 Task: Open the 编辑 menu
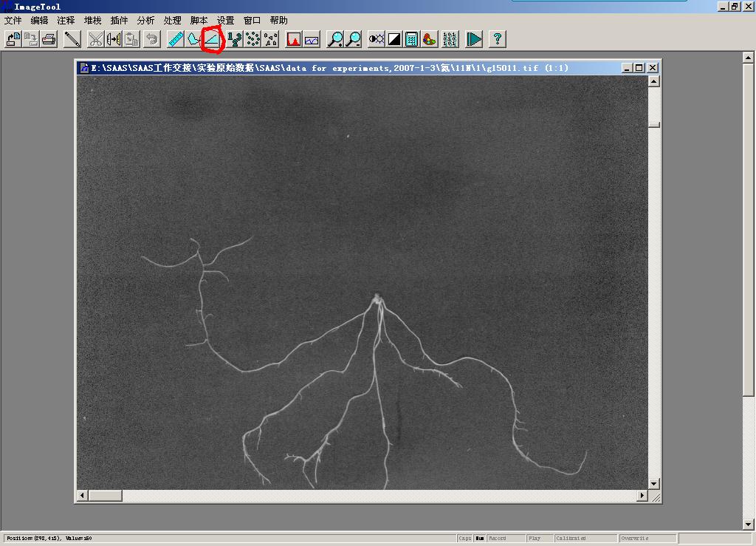pyautogui.click(x=40, y=20)
